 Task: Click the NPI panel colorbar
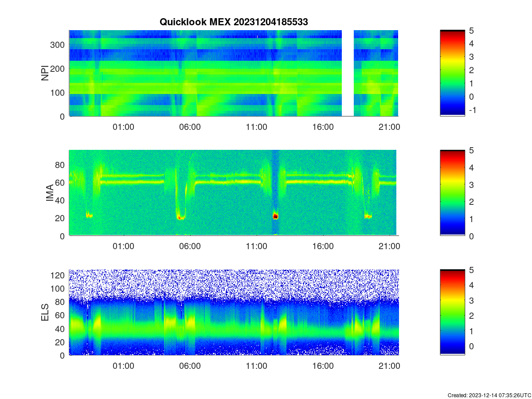(x=453, y=73)
